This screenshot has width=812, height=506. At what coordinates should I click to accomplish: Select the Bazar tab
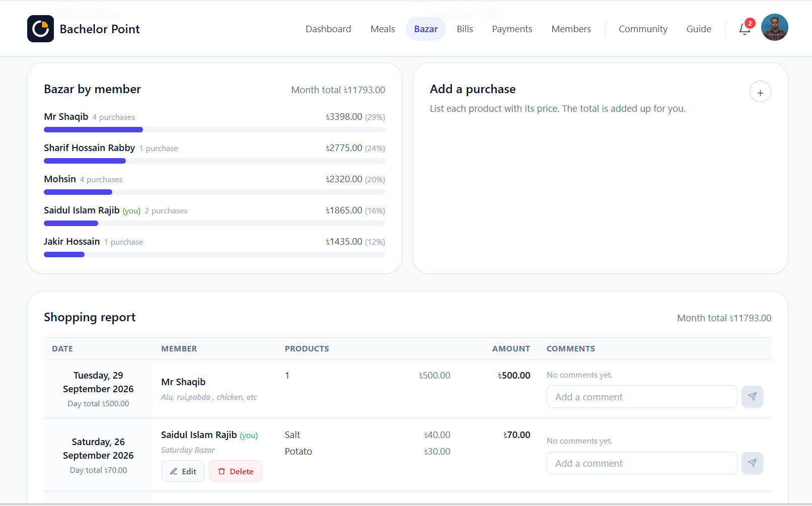[x=426, y=29]
